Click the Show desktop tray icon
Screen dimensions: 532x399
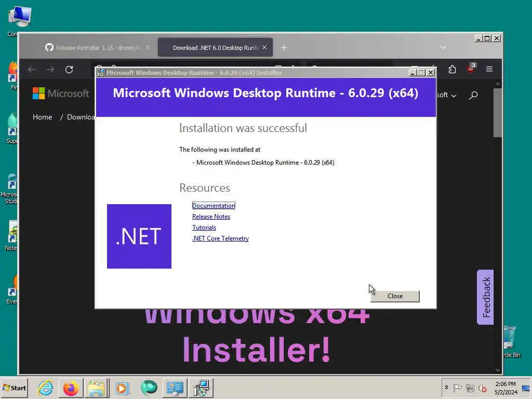click(x=526, y=388)
